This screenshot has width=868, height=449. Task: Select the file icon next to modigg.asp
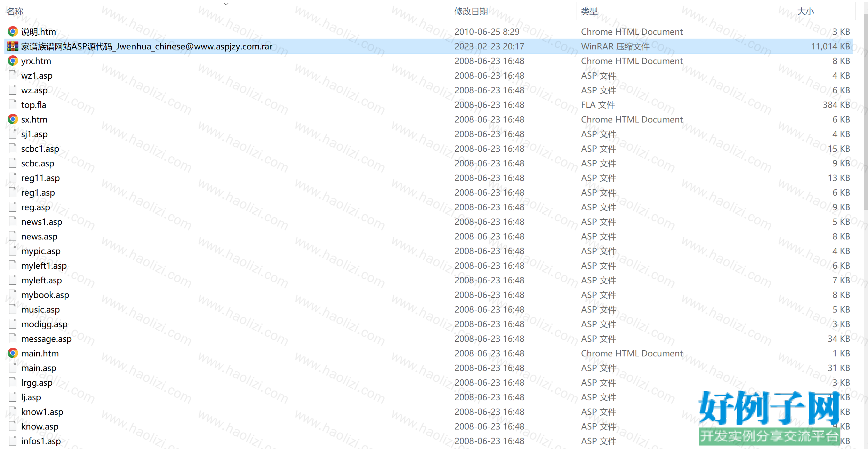point(13,324)
